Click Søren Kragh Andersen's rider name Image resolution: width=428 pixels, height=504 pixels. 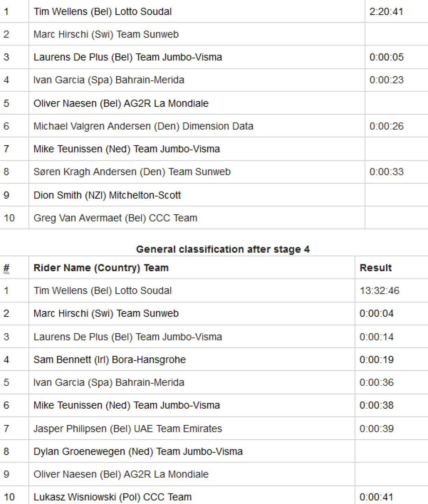point(132,172)
